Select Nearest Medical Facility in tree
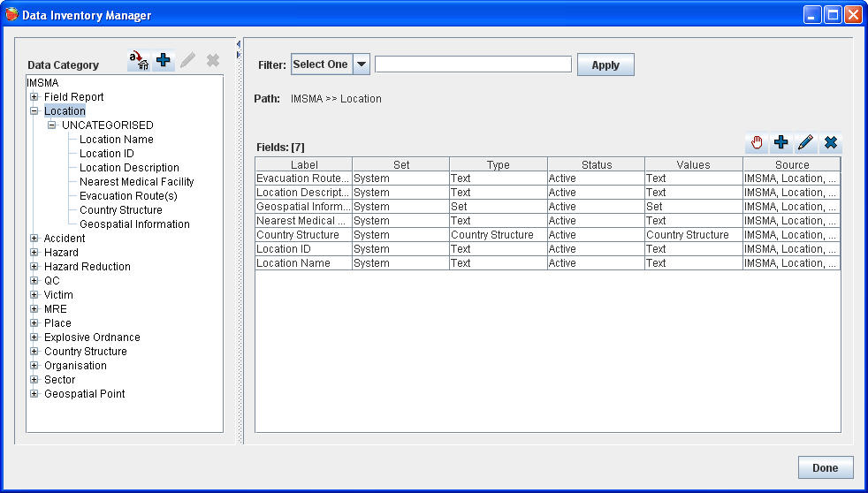 click(136, 182)
